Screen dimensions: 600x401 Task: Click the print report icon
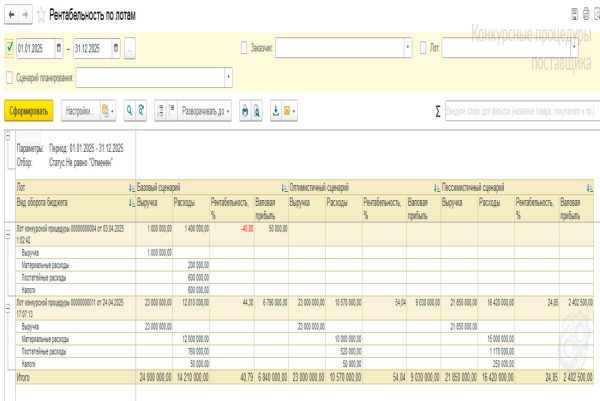(244, 109)
